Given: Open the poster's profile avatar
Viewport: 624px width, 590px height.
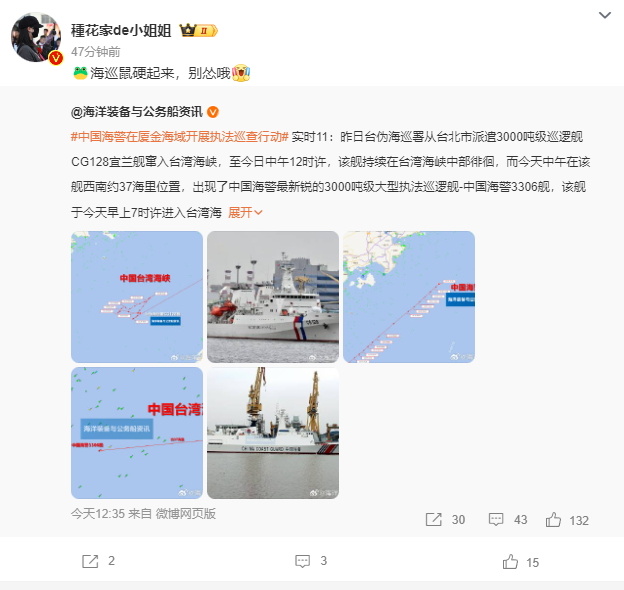Looking at the screenshot, I should (x=36, y=38).
